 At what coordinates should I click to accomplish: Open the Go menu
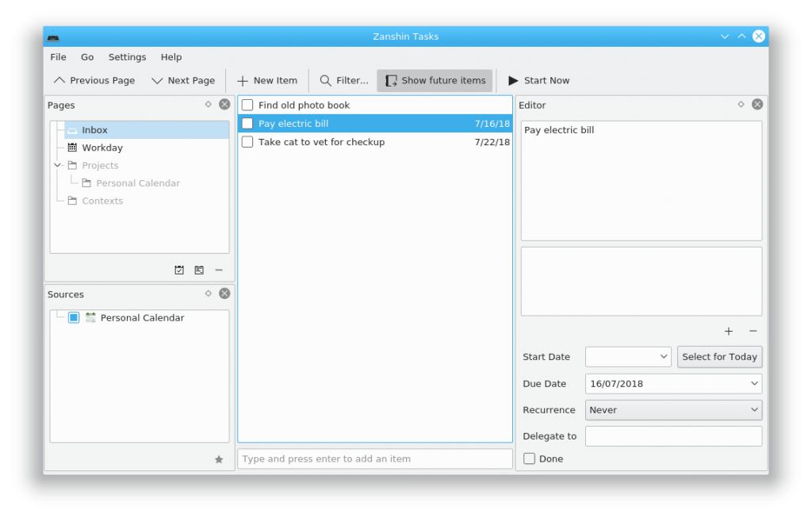pyautogui.click(x=87, y=57)
